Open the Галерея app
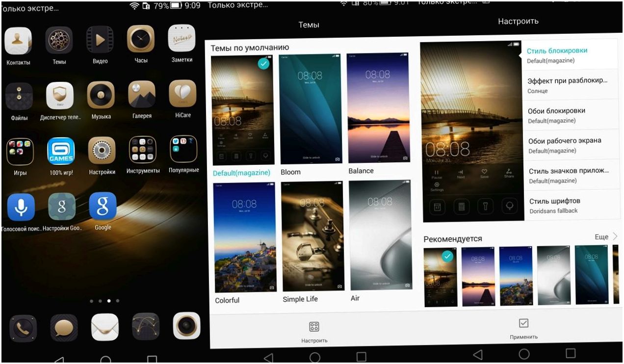The height and width of the screenshot is (364, 624). 142,95
